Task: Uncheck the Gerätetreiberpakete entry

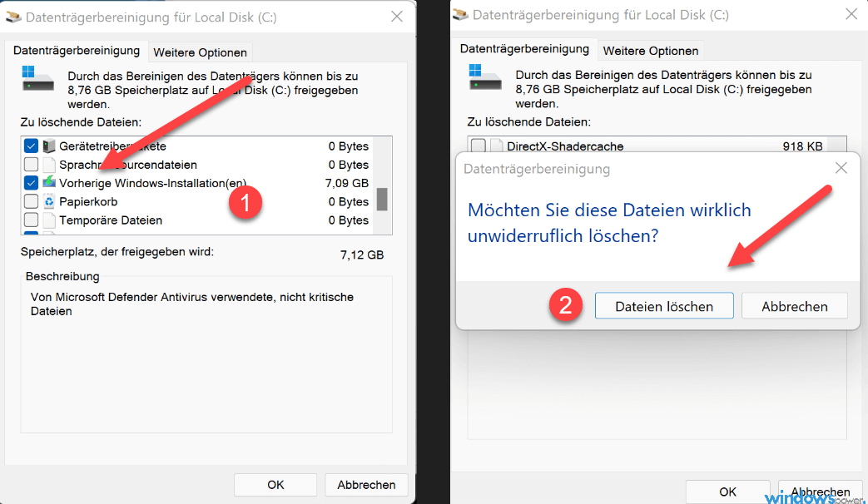Action: tap(30, 146)
